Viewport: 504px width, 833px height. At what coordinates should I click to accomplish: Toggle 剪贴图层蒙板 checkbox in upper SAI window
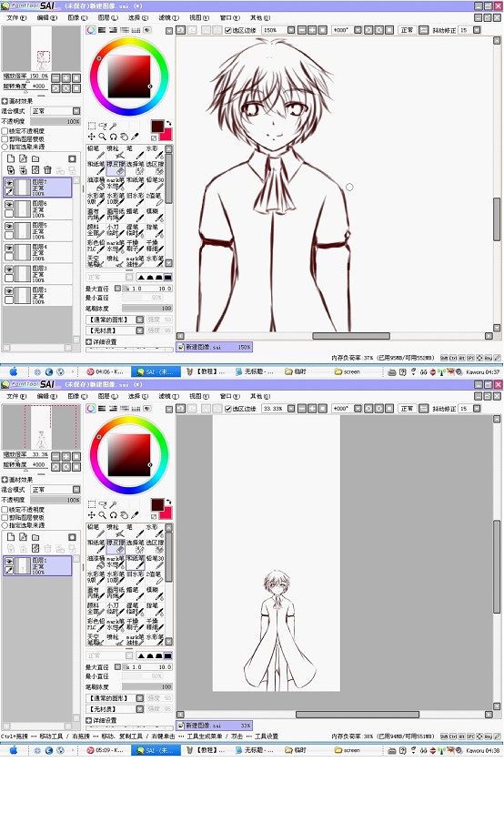click(5, 138)
